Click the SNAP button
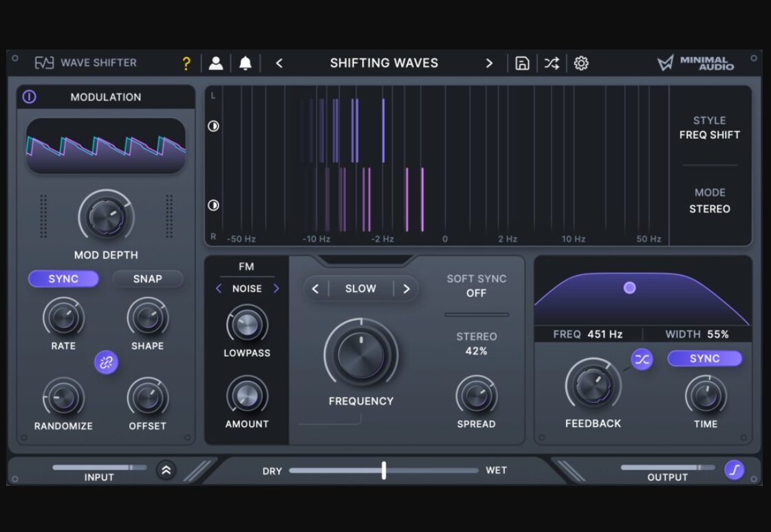 pos(147,279)
